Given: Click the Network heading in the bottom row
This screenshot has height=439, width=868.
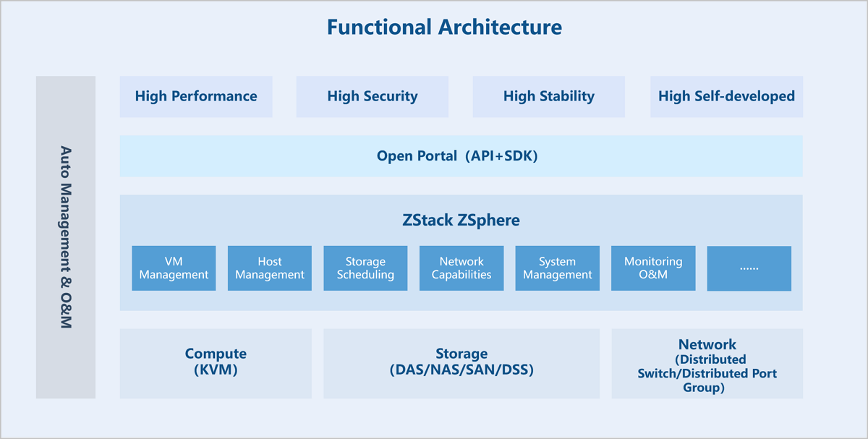Looking at the screenshot, I should [x=707, y=345].
